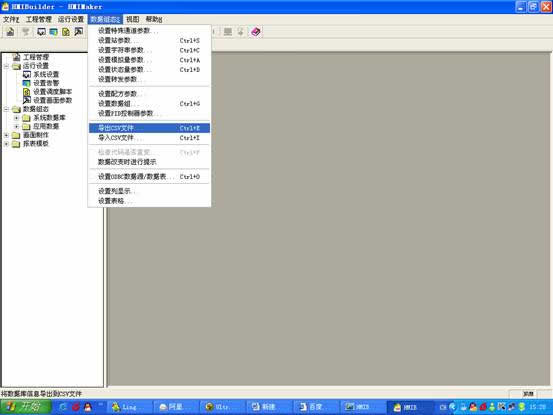Click the alarm settings toolbar icon

coord(54,32)
